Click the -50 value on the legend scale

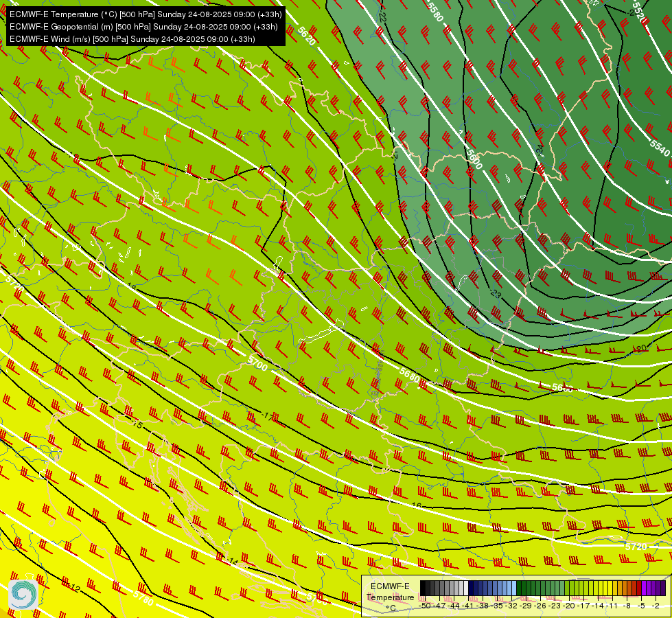tap(425, 606)
